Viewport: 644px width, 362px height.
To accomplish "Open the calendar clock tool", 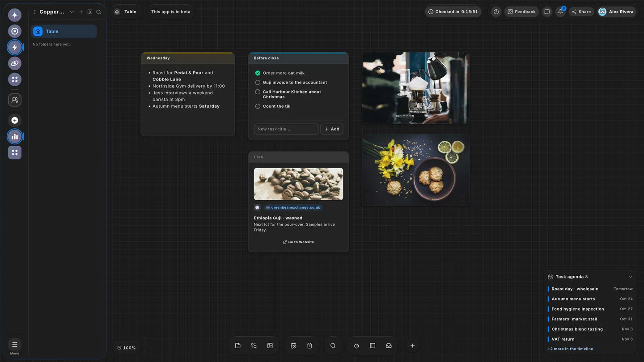I will coord(293,346).
